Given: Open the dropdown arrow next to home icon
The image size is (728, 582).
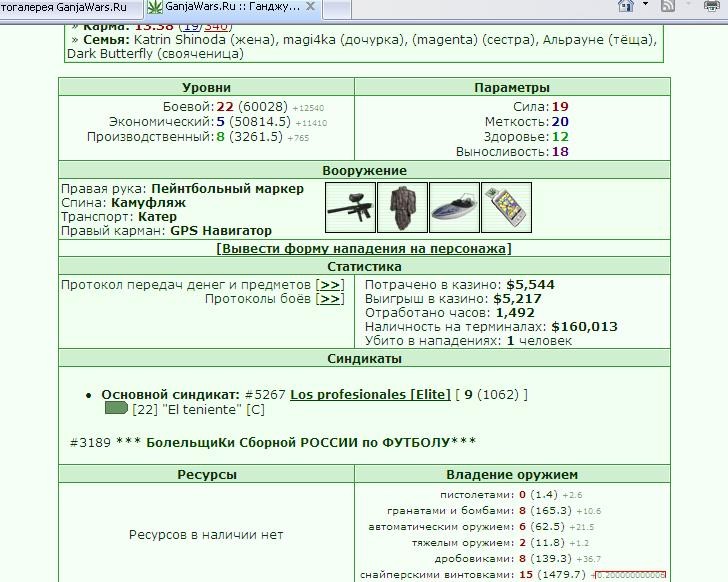Looking at the screenshot, I should 645,4.
